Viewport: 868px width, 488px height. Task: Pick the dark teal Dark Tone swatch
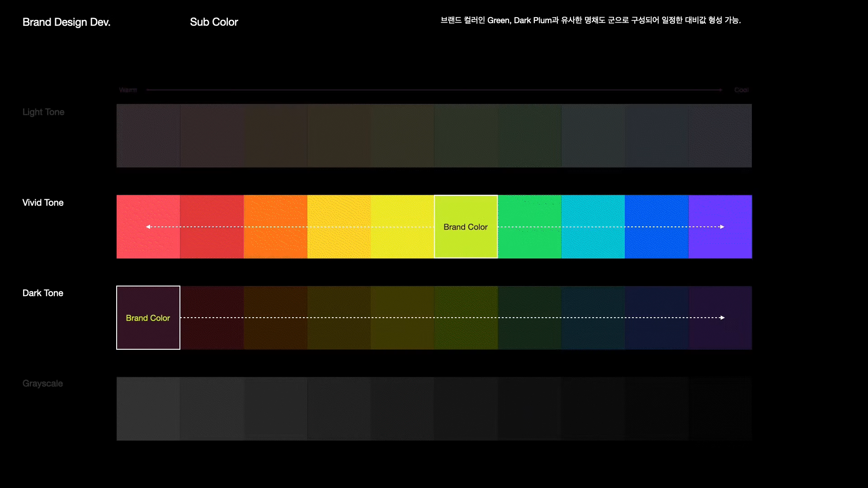coord(593,318)
